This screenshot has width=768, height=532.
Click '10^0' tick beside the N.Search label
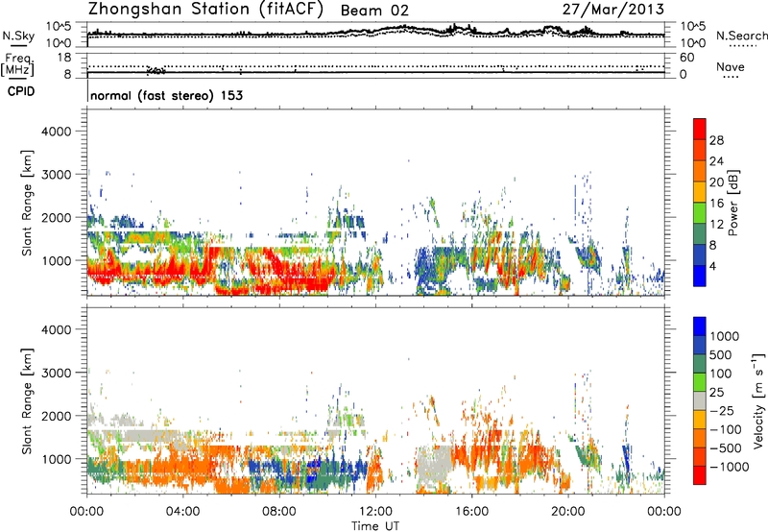693,43
